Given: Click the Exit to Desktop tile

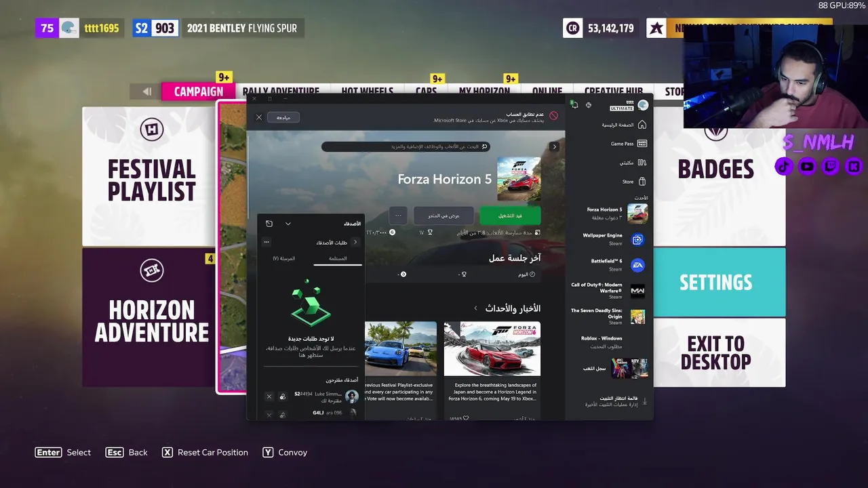Looking at the screenshot, I should [x=719, y=352].
